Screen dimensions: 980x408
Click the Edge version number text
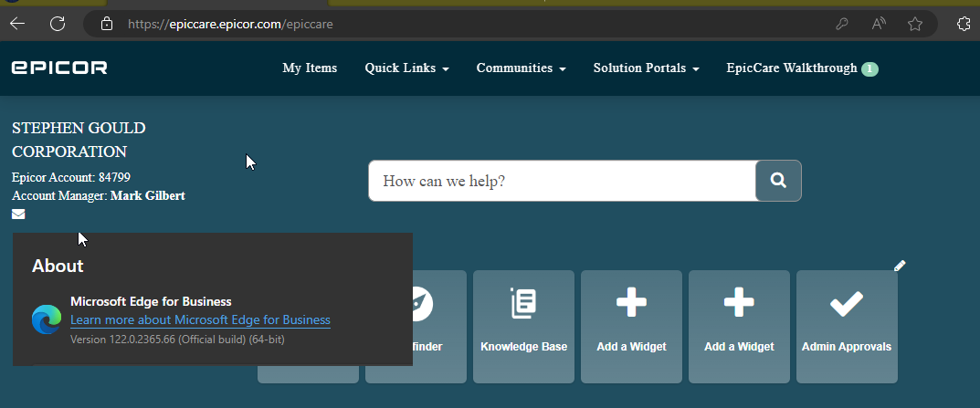point(177,340)
